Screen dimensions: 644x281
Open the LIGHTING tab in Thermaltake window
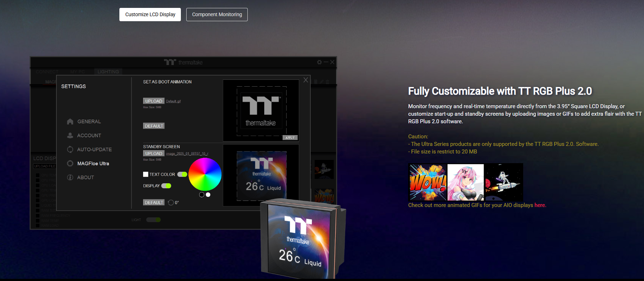coord(108,72)
